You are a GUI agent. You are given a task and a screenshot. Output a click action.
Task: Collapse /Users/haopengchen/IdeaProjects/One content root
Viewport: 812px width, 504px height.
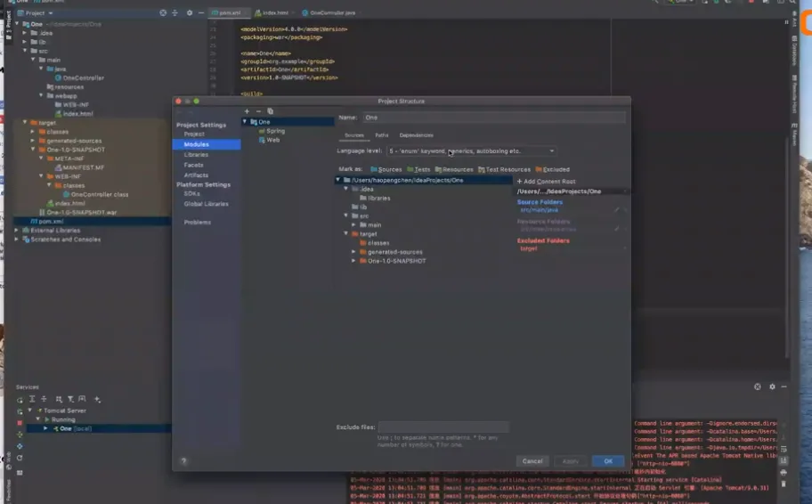338,180
